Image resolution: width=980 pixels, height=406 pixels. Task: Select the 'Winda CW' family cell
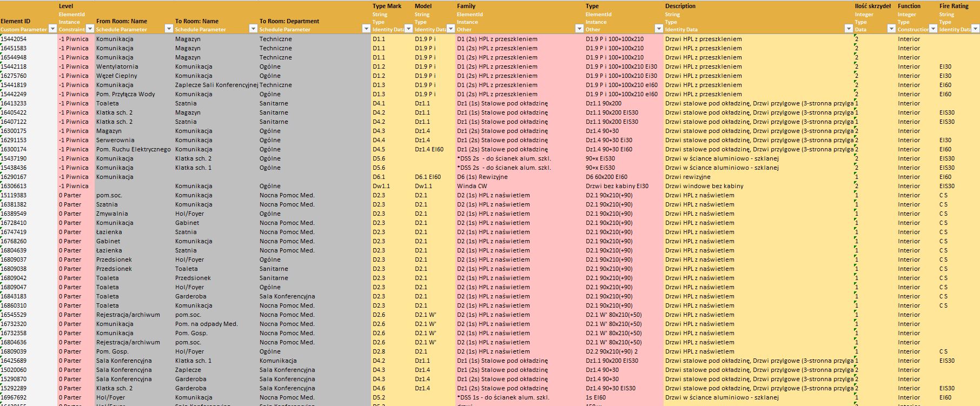pyautogui.click(x=472, y=186)
